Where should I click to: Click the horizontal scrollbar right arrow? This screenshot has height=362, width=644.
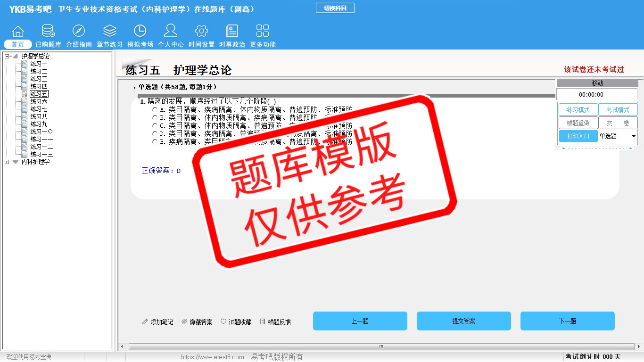point(639,347)
